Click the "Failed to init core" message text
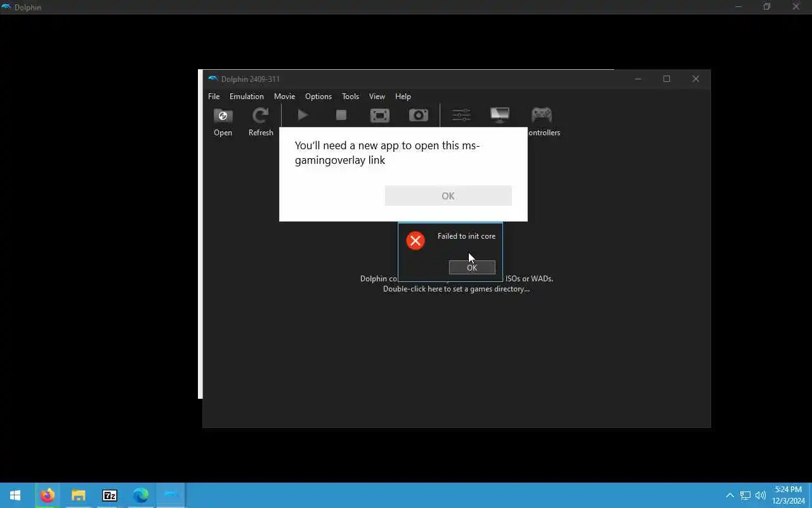 click(x=466, y=236)
